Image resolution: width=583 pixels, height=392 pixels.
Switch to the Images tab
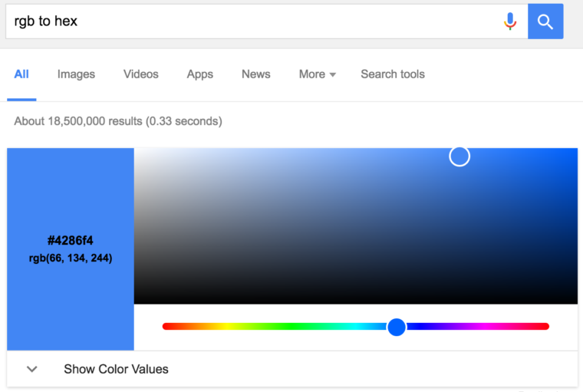pos(76,74)
